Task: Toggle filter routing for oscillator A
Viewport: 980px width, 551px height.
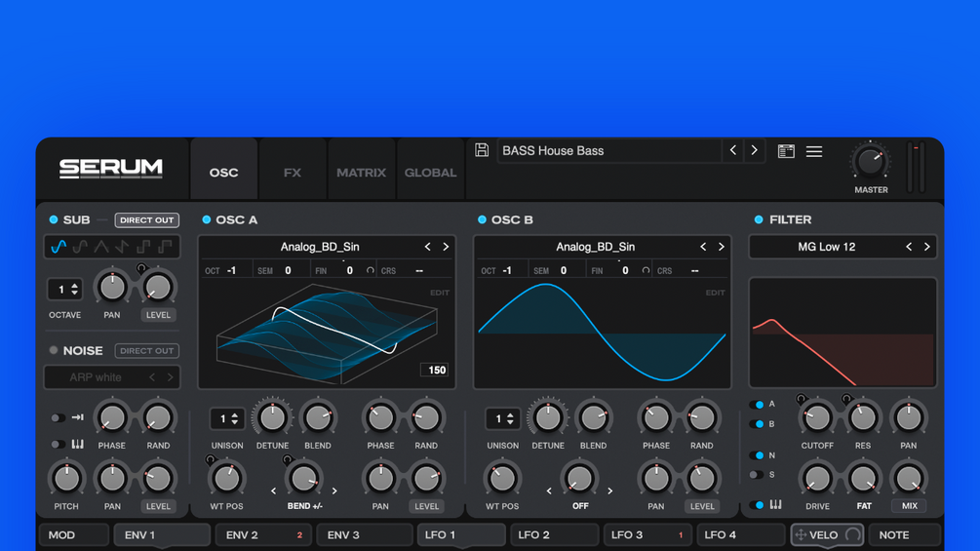Action: coord(757,404)
